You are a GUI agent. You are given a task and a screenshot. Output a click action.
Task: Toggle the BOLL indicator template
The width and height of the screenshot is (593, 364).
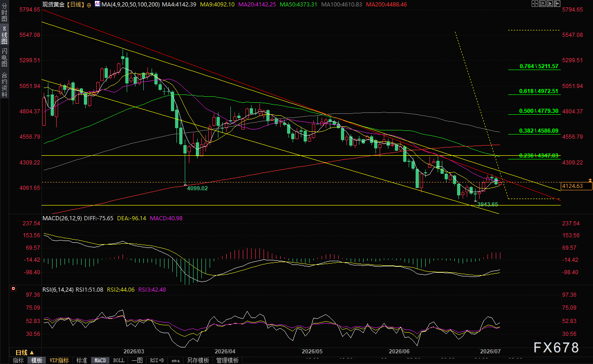118,360
